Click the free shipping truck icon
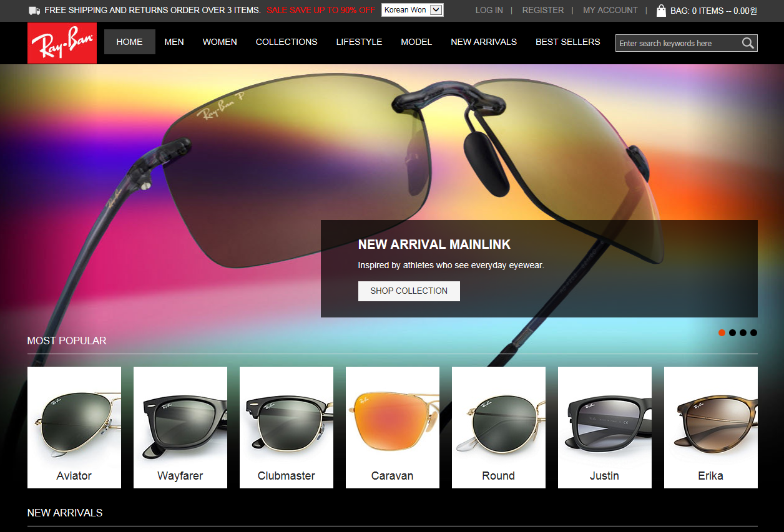The image size is (784, 532). (x=34, y=11)
